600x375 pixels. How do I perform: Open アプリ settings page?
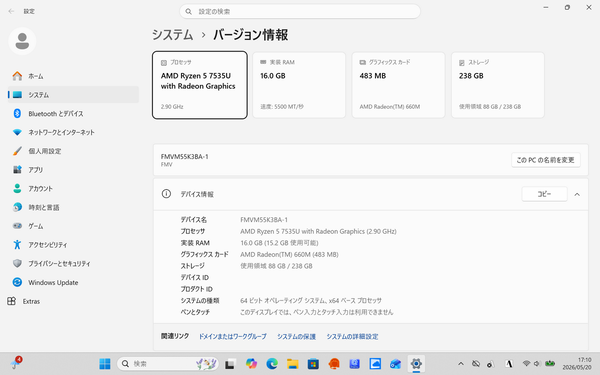pos(73,170)
